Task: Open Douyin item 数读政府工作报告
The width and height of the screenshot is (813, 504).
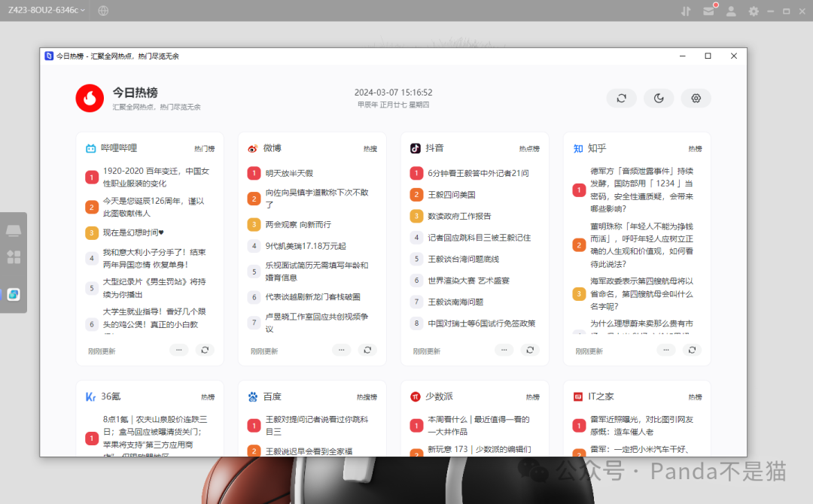Action: click(x=459, y=216)
